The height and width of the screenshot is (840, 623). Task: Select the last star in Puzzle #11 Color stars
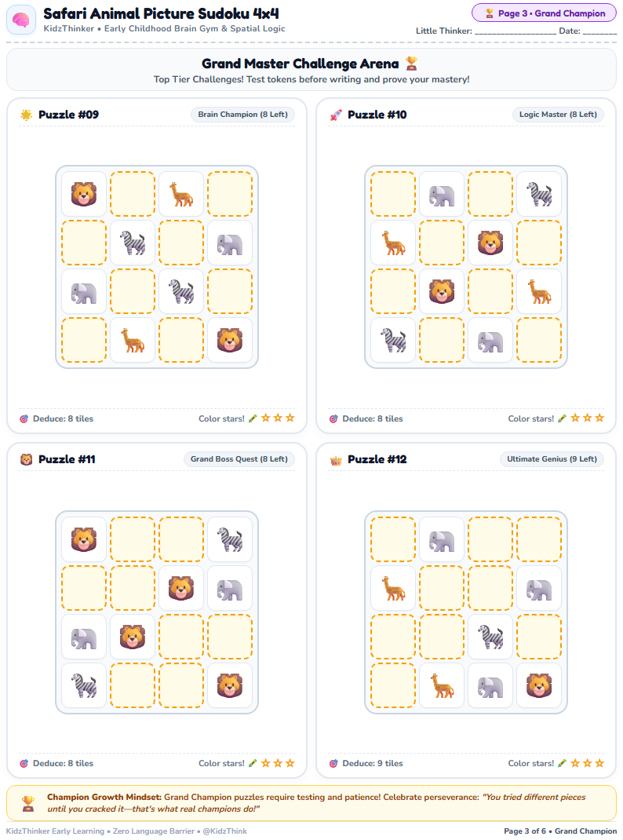290,763
